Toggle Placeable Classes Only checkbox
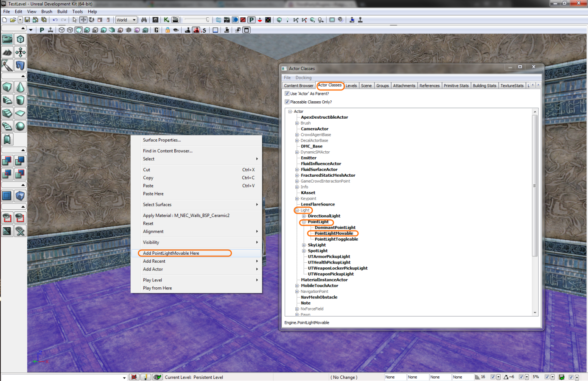 287,102
